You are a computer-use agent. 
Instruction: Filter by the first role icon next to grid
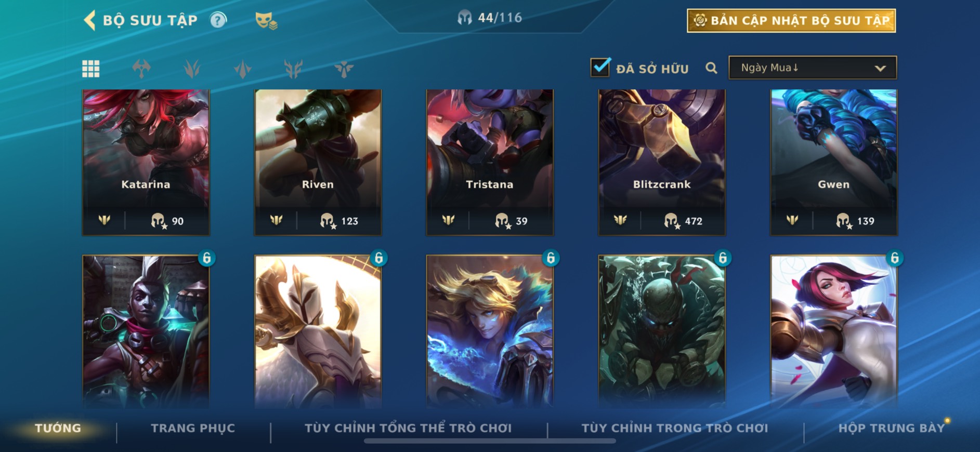tap(141, 69)
